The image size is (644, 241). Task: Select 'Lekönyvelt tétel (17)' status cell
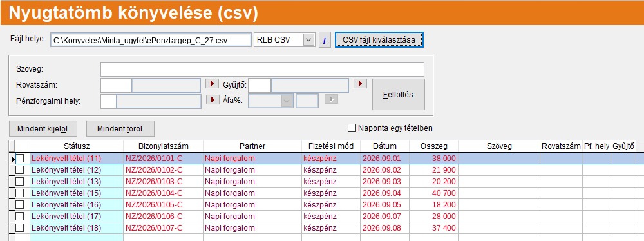click(x=77, y=216)
